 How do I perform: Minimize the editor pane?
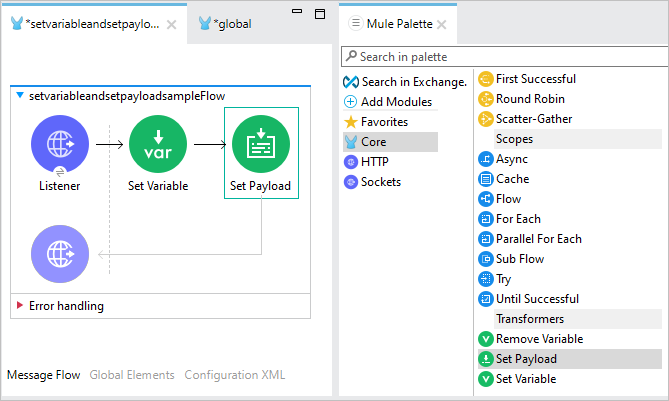coord(297,12)
